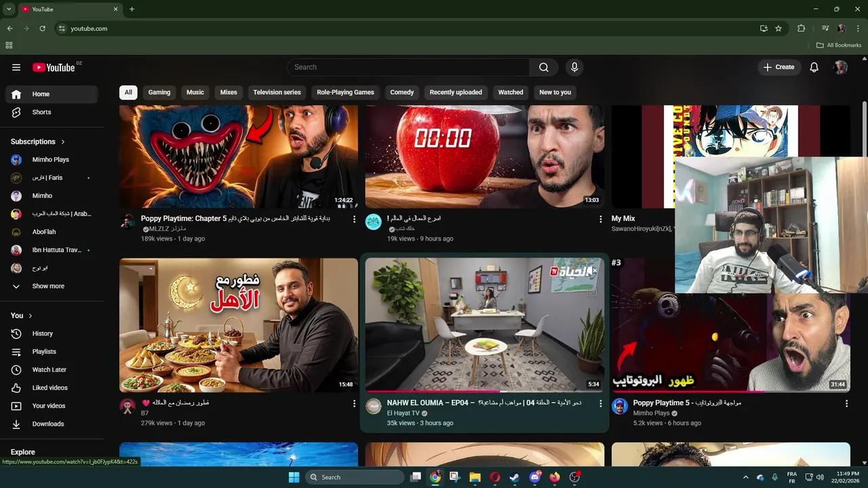Expand the Subscriptions section
This screenshot has height=488, width=868.
point(38,142)
